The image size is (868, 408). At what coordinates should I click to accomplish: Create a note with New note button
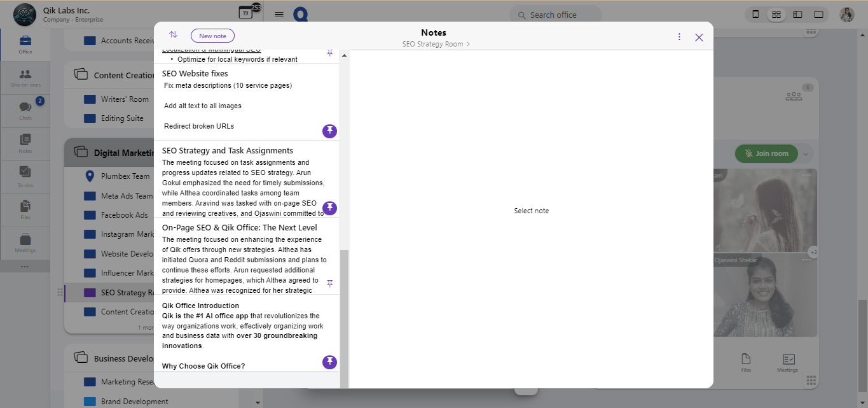click(212, 36)
